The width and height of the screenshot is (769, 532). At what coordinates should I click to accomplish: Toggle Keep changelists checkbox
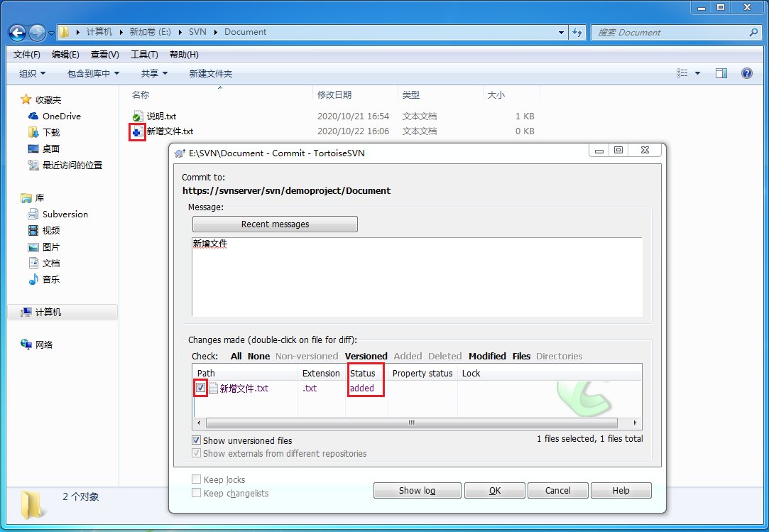tap(196, 493)
